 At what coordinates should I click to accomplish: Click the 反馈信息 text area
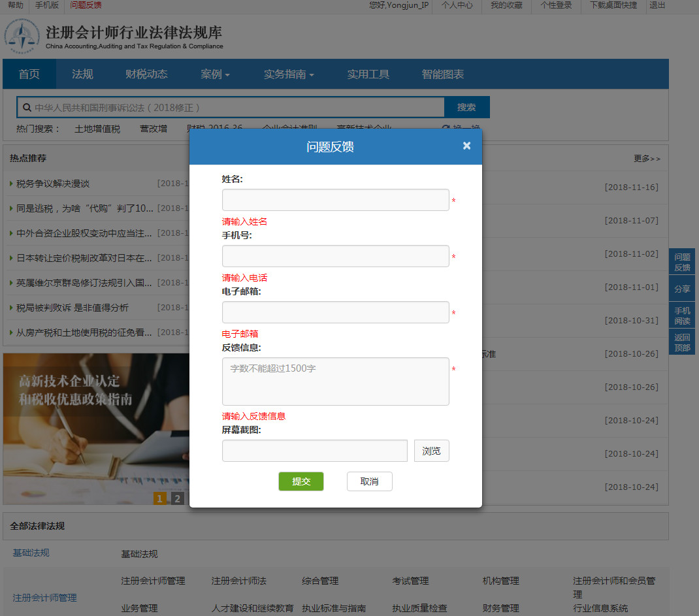point(335,381)
